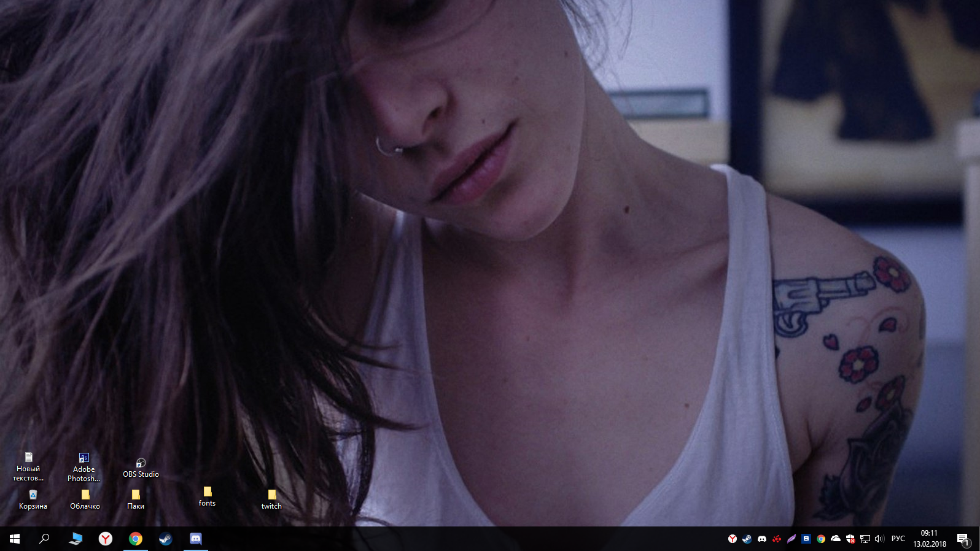
Task: Click Yandex icon in system tray
Action: [x=733, y=539]
